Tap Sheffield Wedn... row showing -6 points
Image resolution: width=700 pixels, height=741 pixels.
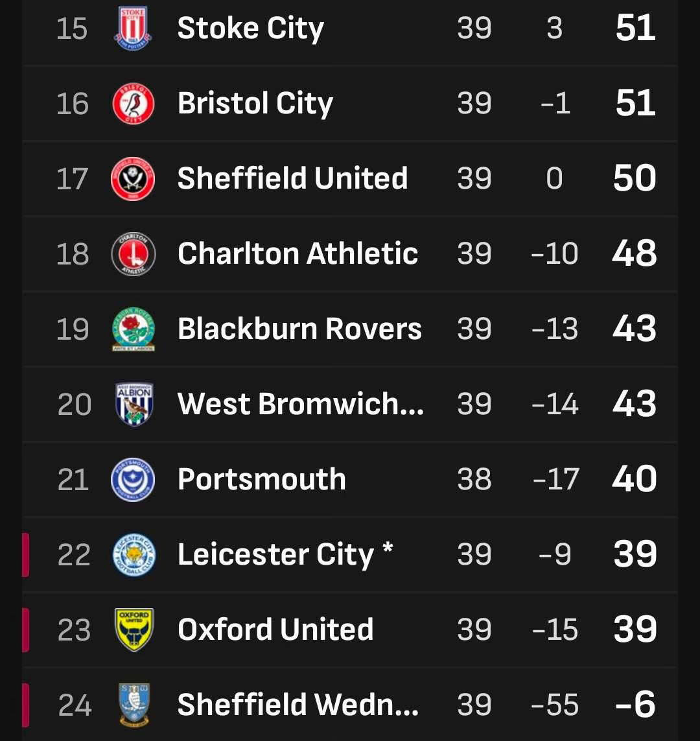coord(350,705)
